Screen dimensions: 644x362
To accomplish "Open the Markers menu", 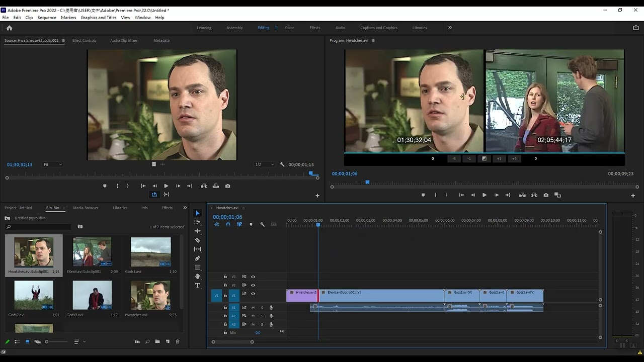I will coord(68,18).
